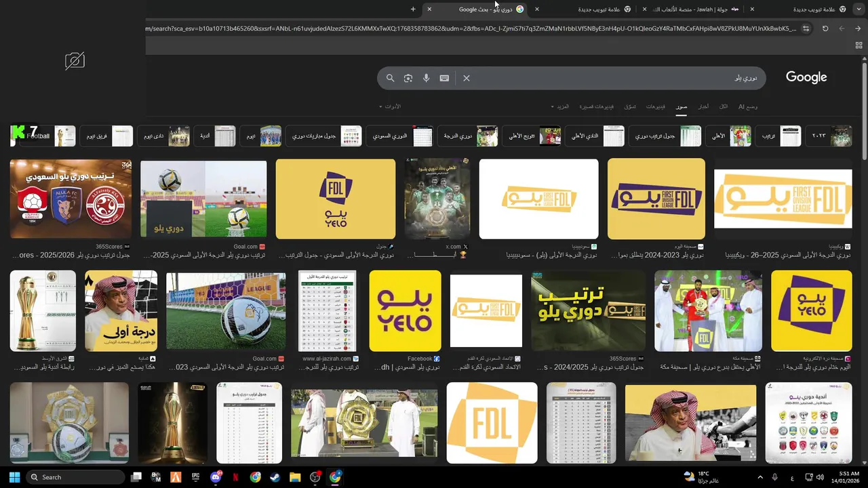
Task: Open the فيديوهات قصيرة short videos tab
Action: tap(597, 106)
